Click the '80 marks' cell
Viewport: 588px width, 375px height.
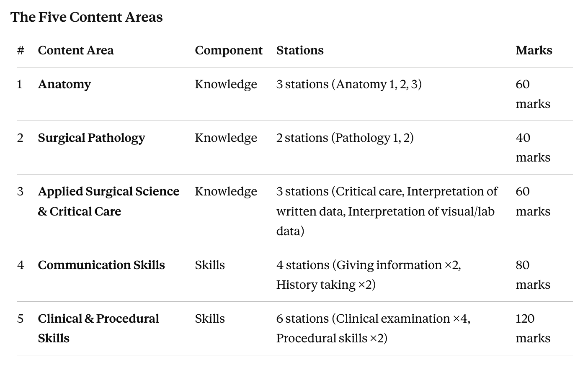click(x=533, y=275)
